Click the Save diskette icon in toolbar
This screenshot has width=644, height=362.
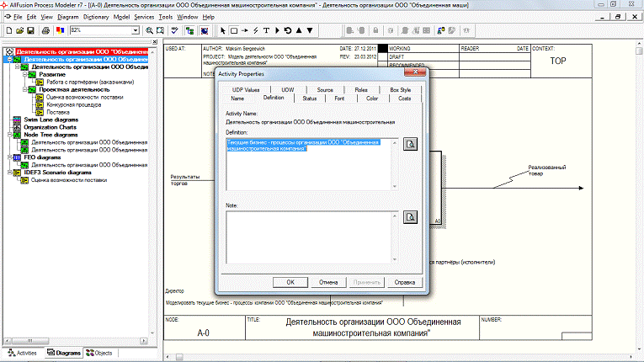(x=30, y=30)
